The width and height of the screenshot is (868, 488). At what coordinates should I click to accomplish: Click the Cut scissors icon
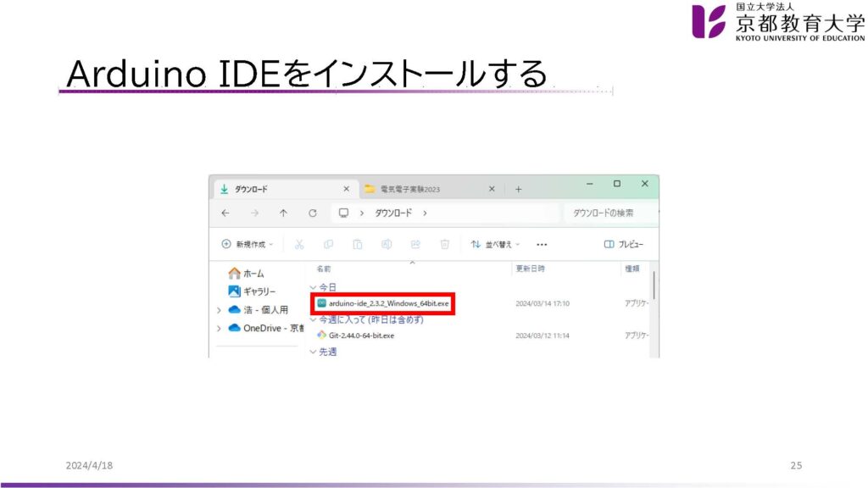(x=299, y=244)
